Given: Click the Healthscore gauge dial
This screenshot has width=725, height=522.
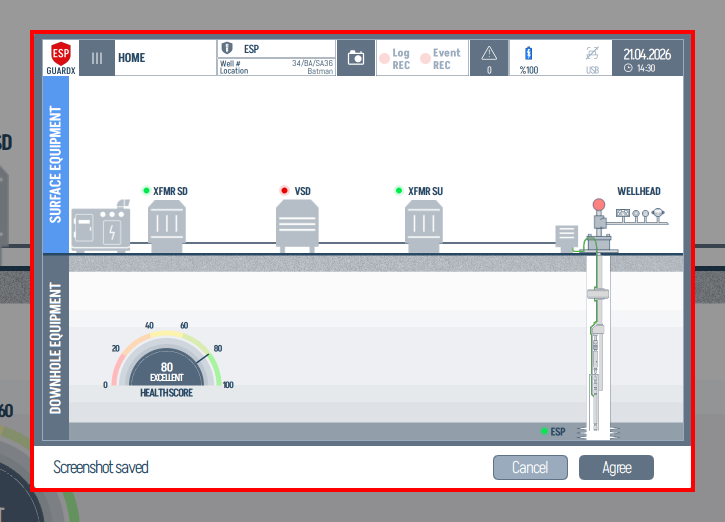Looking at the screenshot, I should coord(166,358).
